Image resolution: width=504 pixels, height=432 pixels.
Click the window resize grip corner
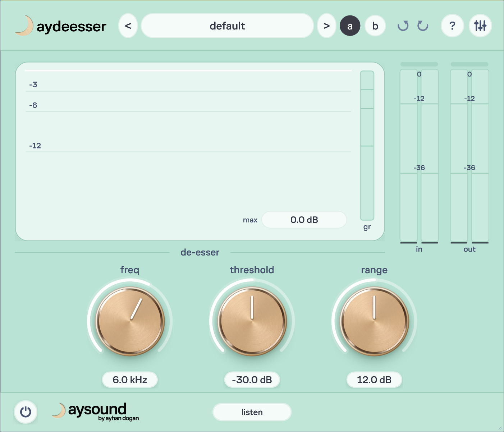pyautogui.click(x=500, y=428)
